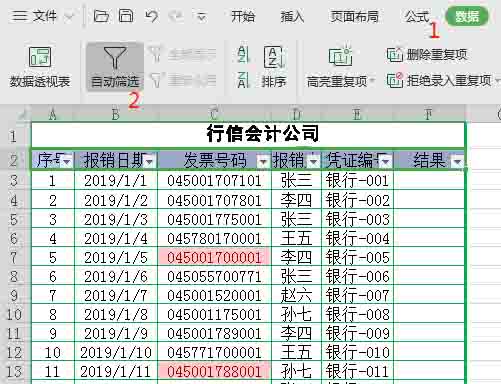Open the 排序 sort dialog

(273, 66)
